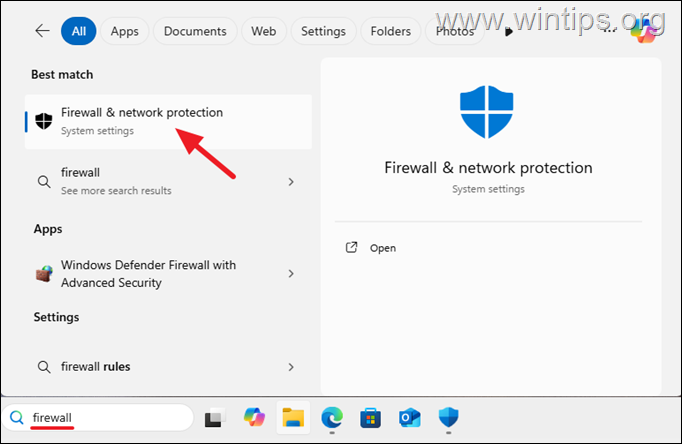
Task: Select the Documents filter tab
Action: coord(195,31)
